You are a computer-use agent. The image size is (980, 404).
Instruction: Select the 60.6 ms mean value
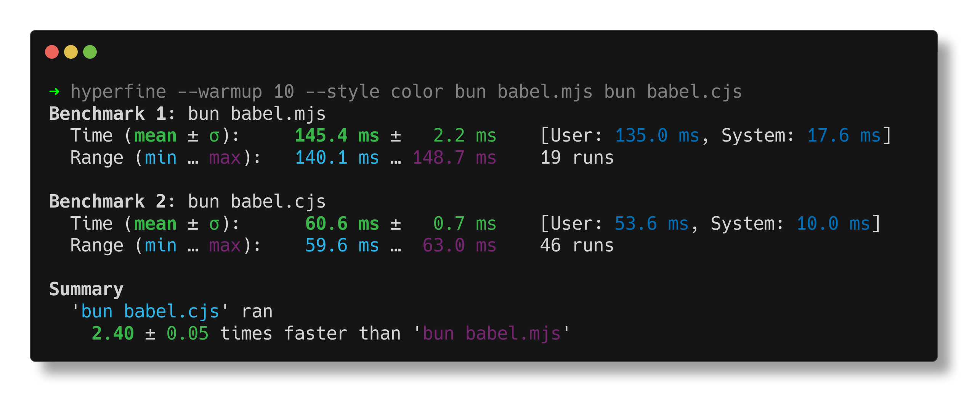[342, 223]
